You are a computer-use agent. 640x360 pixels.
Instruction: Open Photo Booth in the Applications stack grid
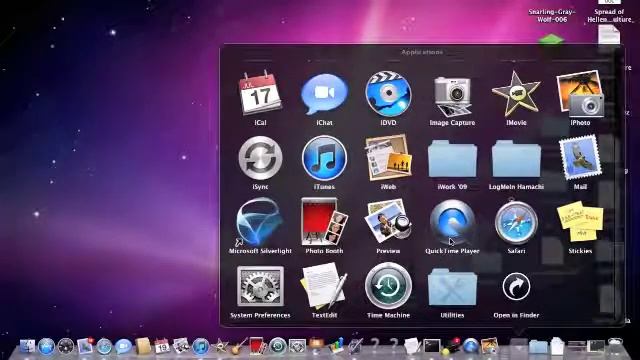(x=324, y=222)
